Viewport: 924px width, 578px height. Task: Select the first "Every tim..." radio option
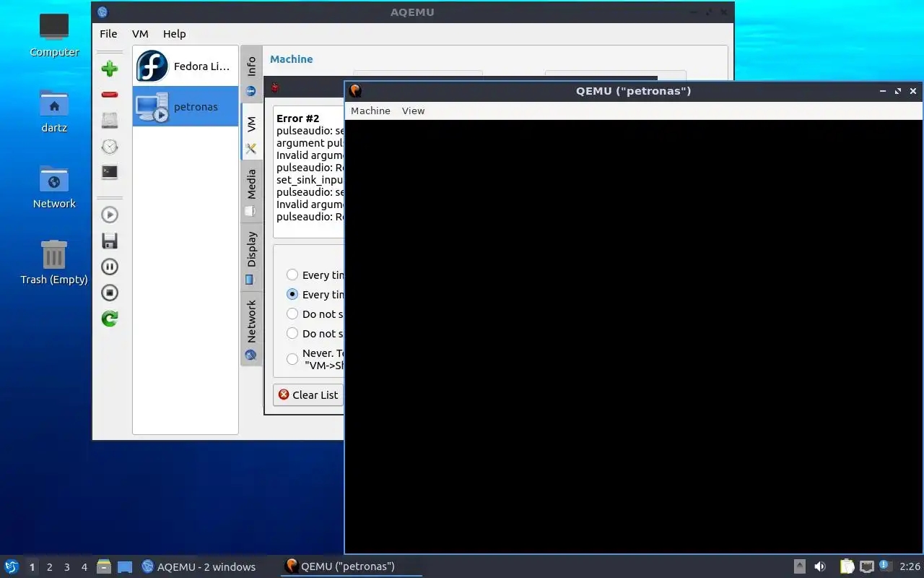tap(292, 275)
